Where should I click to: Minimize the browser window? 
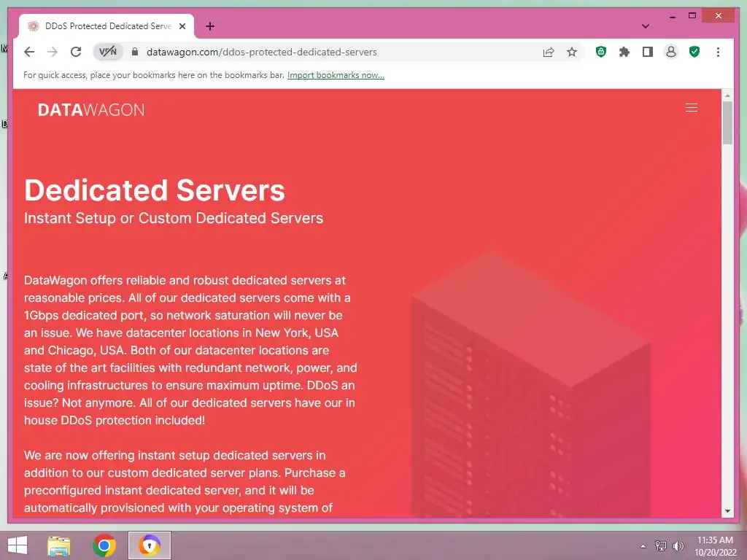click(x=672, y=16)
